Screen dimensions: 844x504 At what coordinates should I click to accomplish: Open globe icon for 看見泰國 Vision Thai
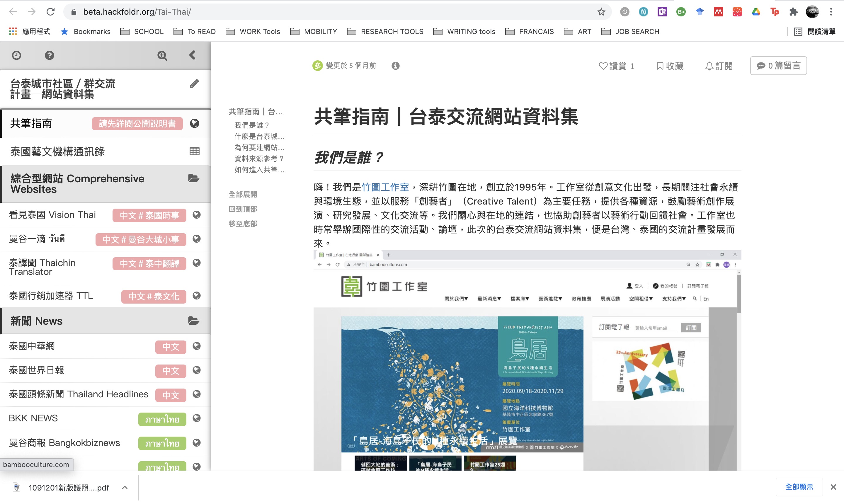(197, 215)
